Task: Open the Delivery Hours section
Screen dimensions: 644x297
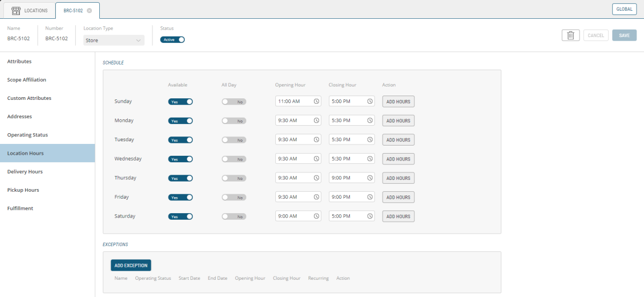Action: 25,172
